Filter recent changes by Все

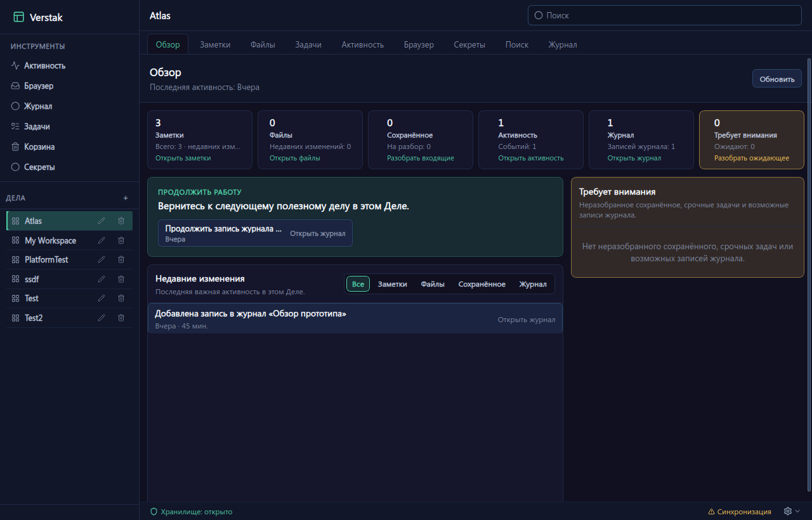(358, 284)
